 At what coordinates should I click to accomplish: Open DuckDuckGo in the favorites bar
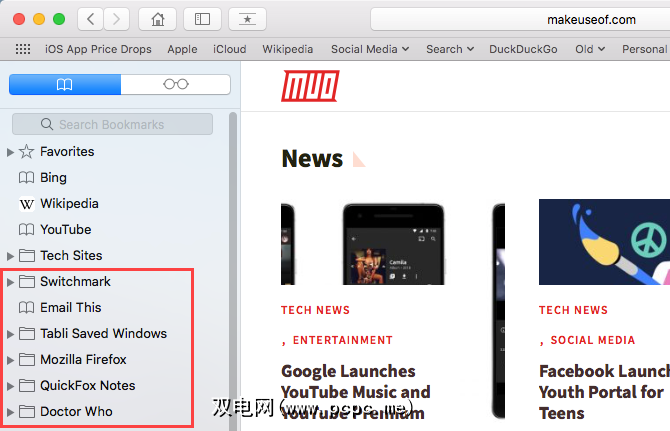tap(523, 49)
